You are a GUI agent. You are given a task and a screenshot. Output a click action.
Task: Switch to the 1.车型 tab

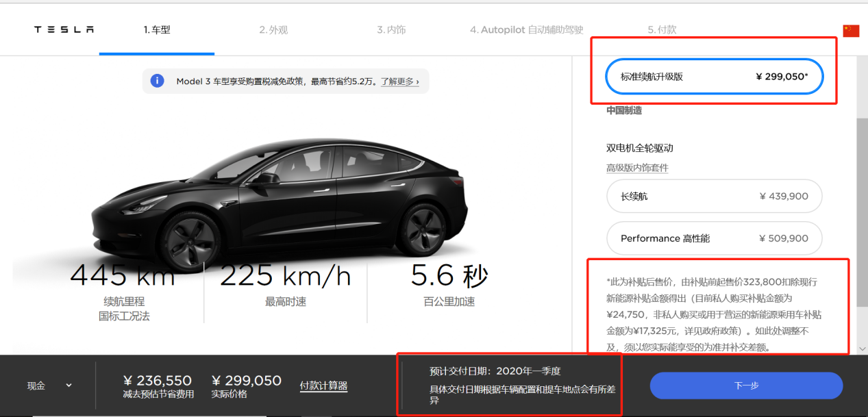tap(157, 30)
